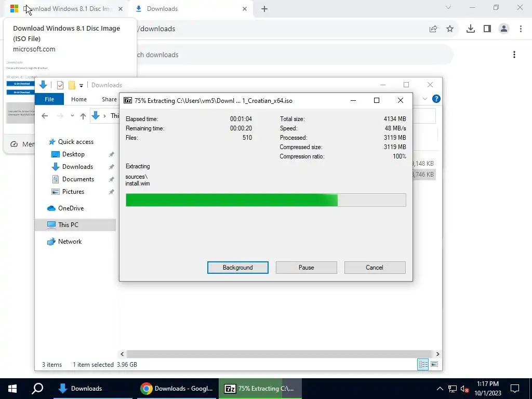Switch to the Downloads Chrome tab

coord(191,9)
